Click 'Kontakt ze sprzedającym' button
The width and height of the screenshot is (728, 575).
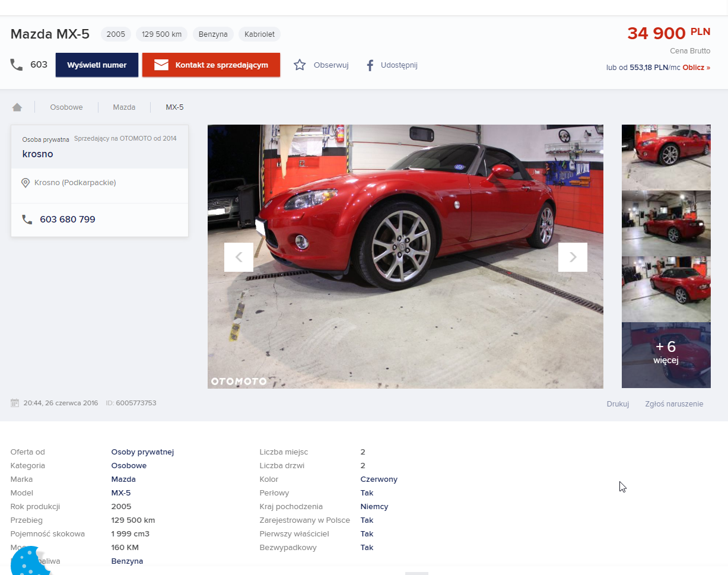click(x=211, y=65)
